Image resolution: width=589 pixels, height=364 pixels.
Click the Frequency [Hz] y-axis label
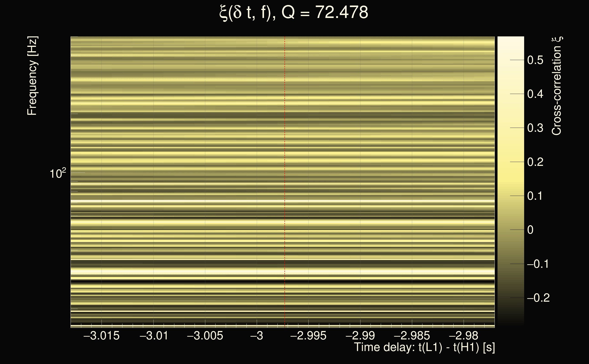[32, 76]
